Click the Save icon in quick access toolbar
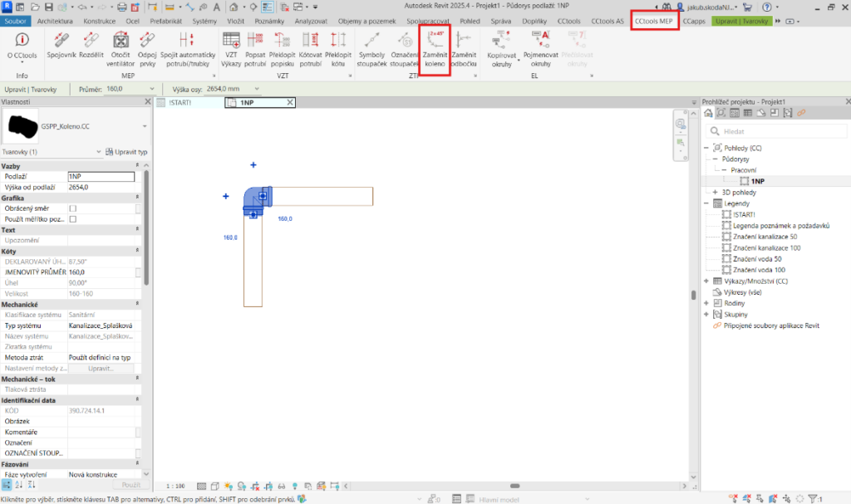The image size is (851, 504). point(48,7)
